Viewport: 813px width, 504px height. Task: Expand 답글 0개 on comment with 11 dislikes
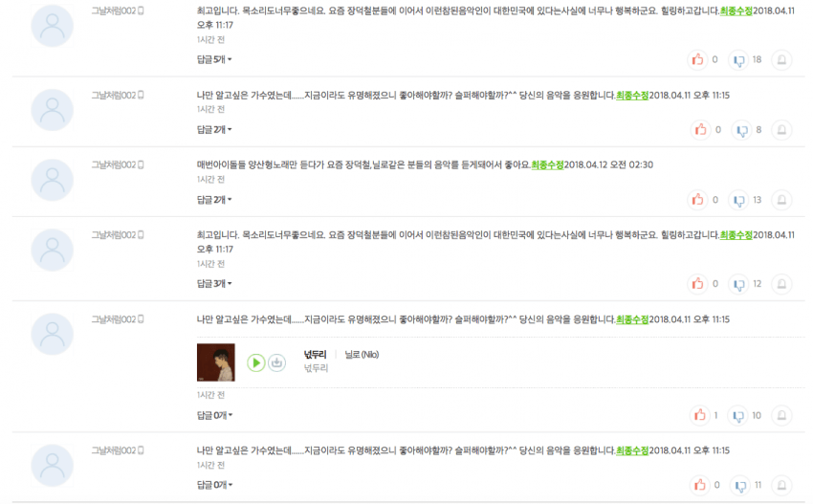[x=214, y=485]
